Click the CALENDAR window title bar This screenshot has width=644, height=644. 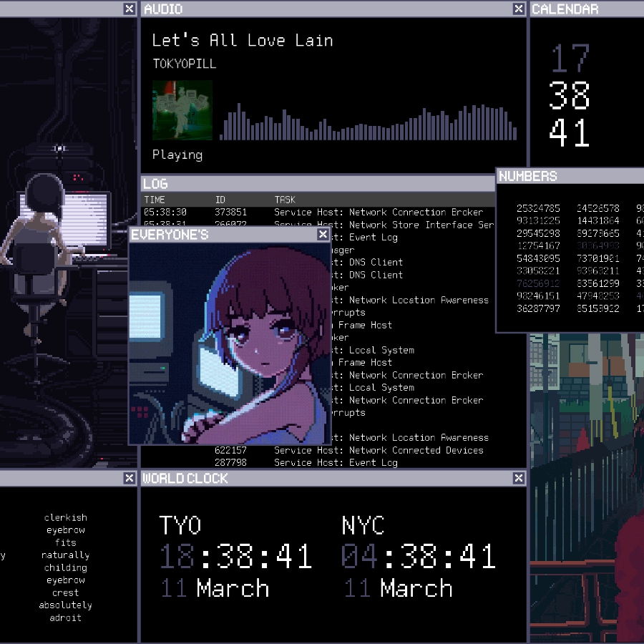pos(587,9)
